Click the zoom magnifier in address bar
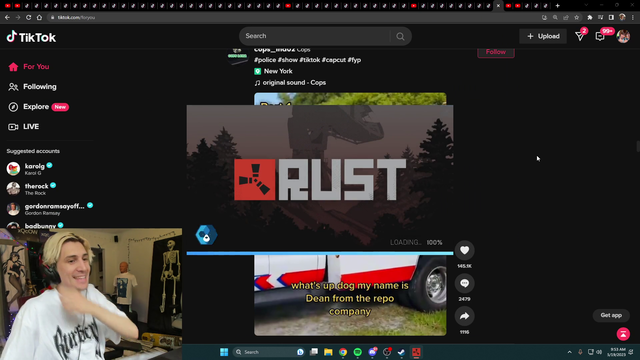Viewport: 640px width, 360px height. (x=555, y=18)
